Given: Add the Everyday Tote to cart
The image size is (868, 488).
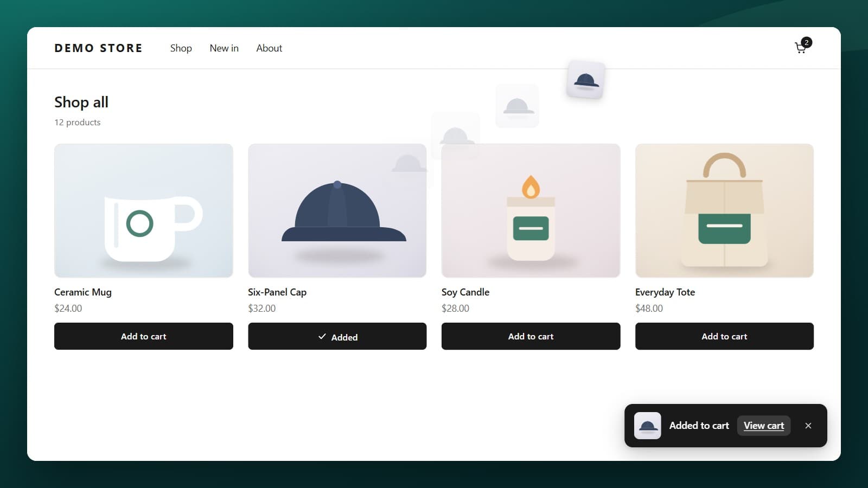Looking at the screenshot, I should (x=724, y=336).
